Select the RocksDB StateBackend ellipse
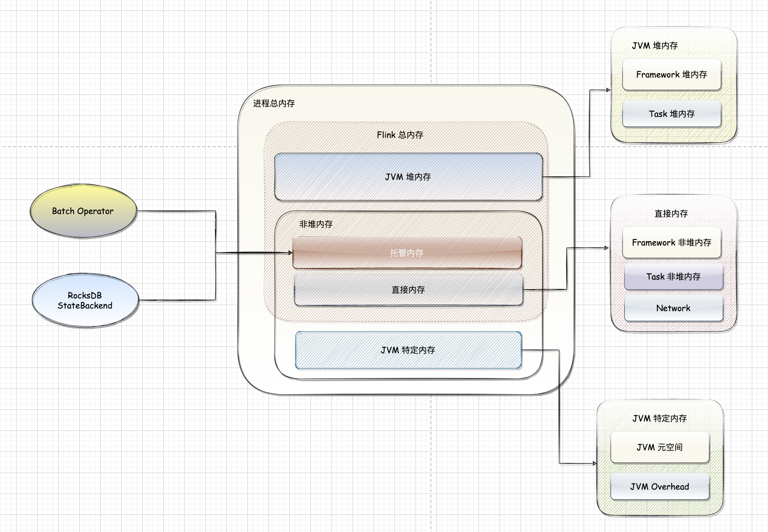The image size is (768, 532). pos(85,301)
